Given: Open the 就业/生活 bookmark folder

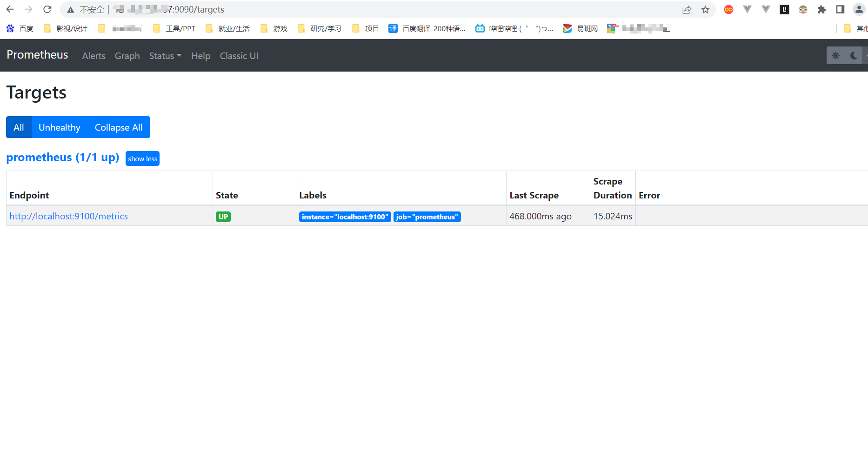Looking at the screenshot, I should coord(228,29).
